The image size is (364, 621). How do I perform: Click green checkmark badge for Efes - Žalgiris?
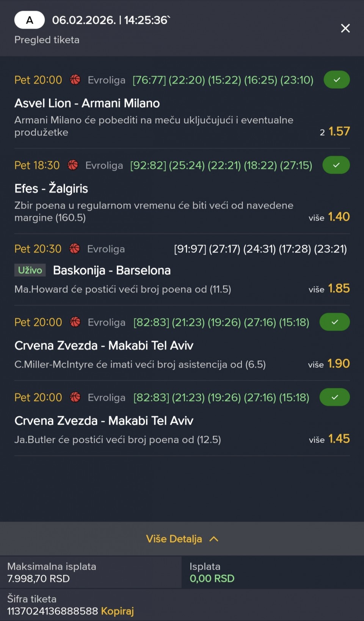[336, 165]
